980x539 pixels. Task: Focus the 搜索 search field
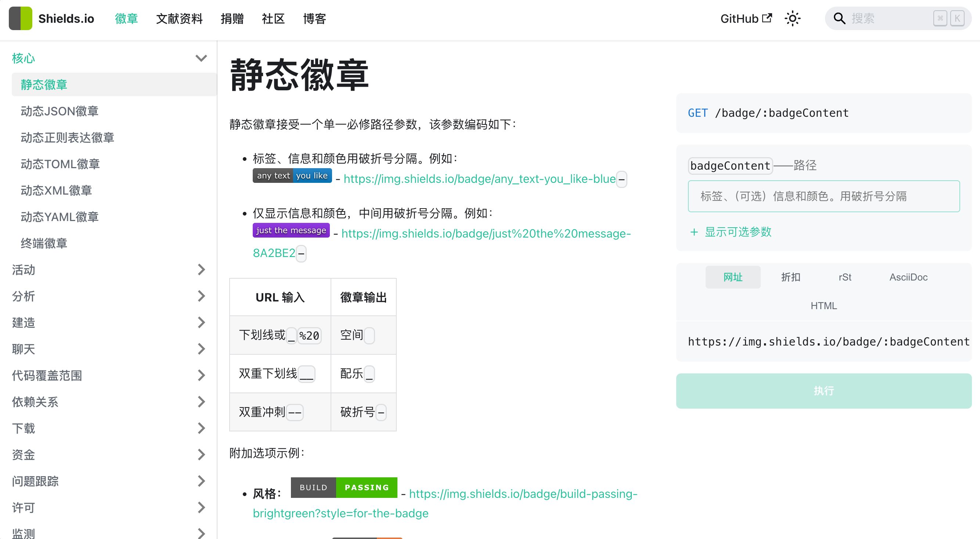[x=898, y=18]
